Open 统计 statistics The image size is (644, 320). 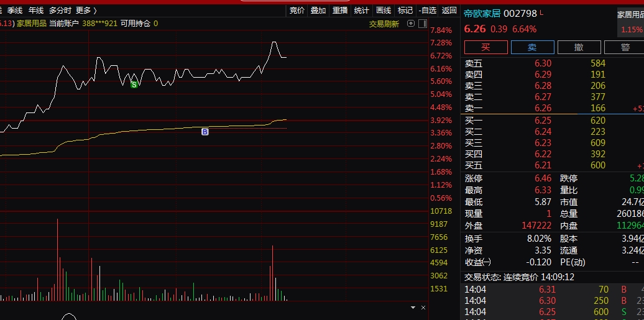click(361, 11)
